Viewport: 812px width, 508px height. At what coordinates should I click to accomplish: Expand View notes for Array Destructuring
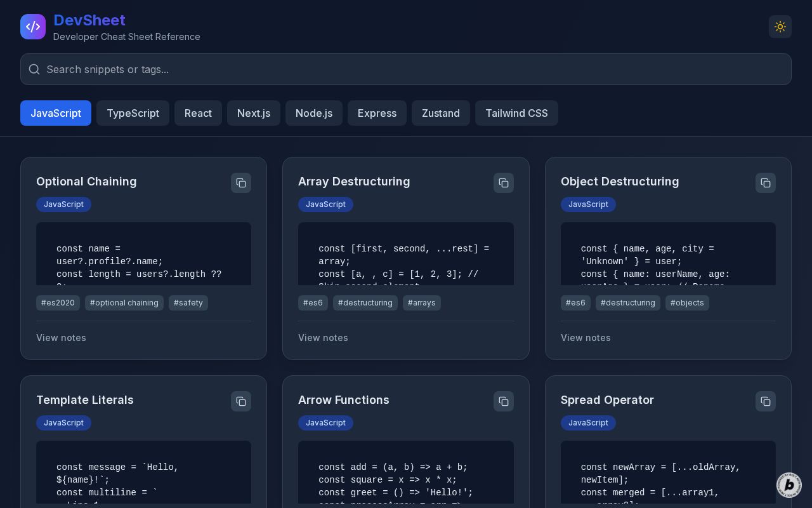[x=323, y=338]
